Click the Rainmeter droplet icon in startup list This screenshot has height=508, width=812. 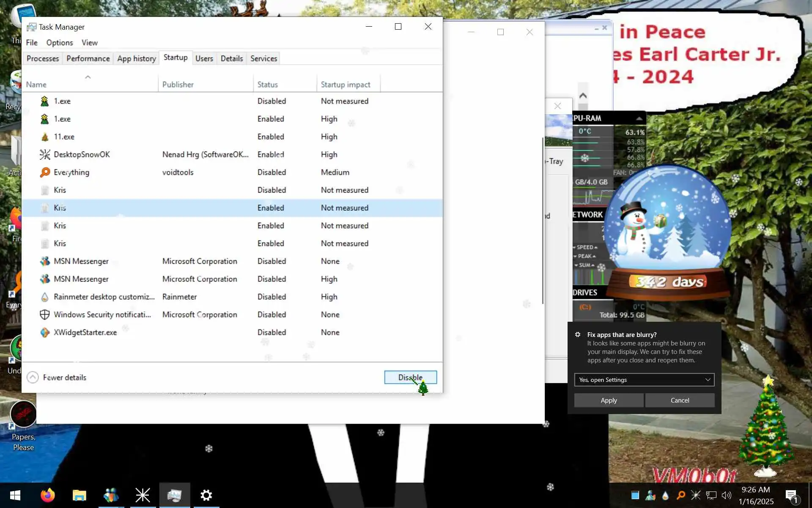pos(45,297)
